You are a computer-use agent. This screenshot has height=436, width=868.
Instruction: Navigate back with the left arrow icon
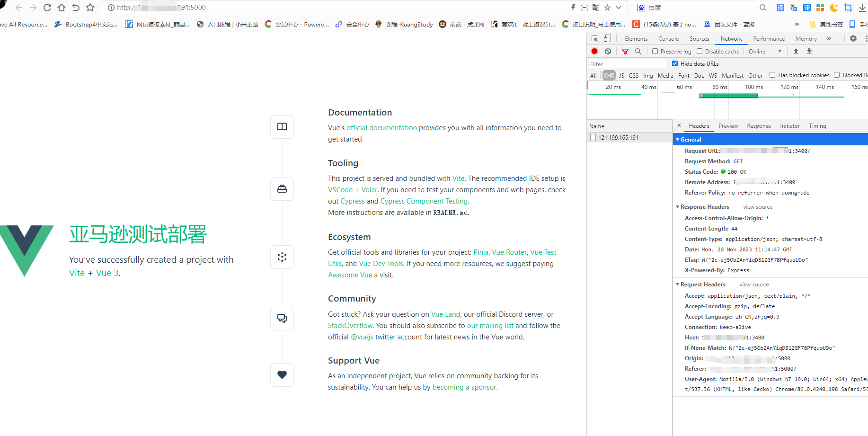[x=19, y=8]
